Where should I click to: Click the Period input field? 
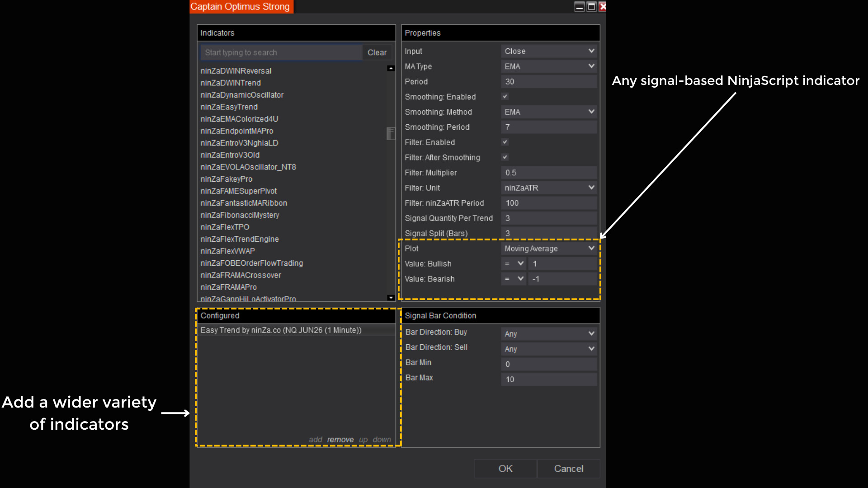coord(549,82)
